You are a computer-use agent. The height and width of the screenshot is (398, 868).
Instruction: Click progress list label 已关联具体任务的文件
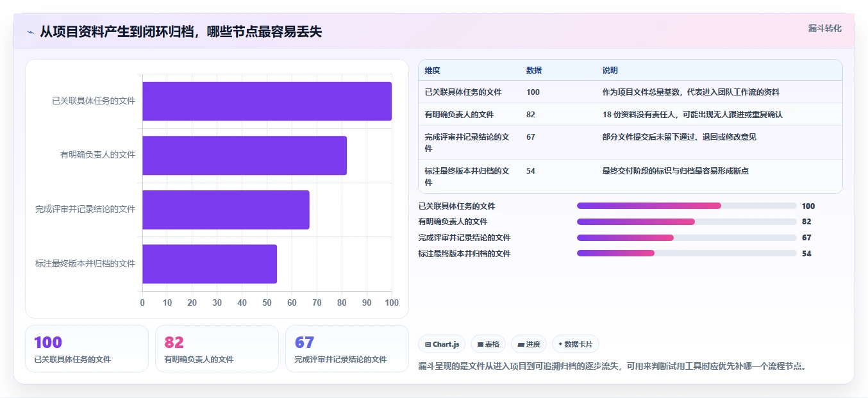coord(457,206)
